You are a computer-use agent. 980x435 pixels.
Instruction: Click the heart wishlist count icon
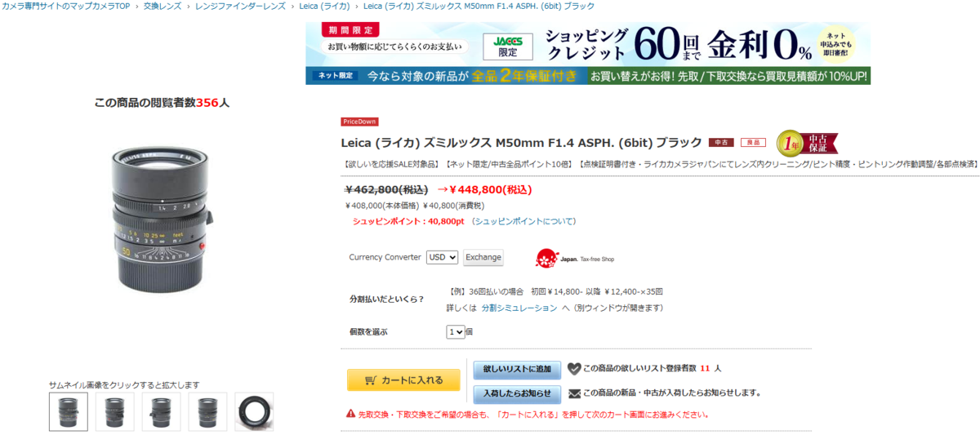pos(574,369)
